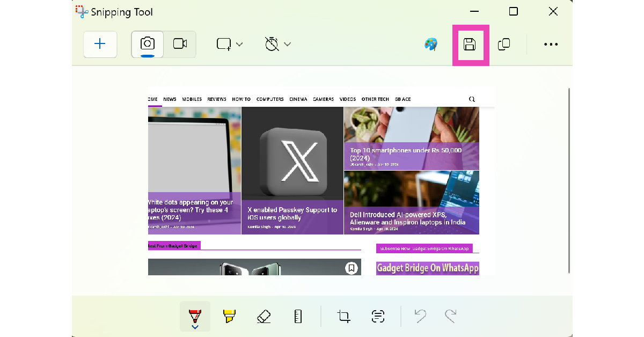Screen dimensions: 644x337
Task: Open 'Top 10 smartphones under Rs 50,000' headline
Action: 406,155
